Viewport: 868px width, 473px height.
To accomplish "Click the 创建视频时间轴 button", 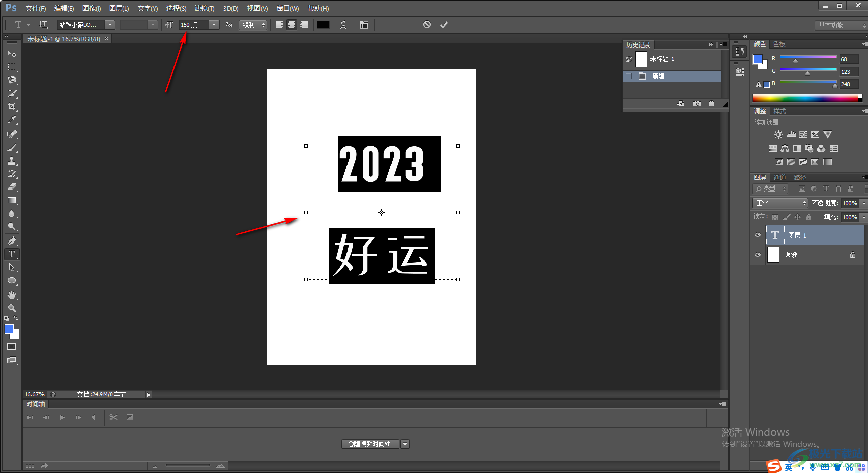I will point(370,444).
